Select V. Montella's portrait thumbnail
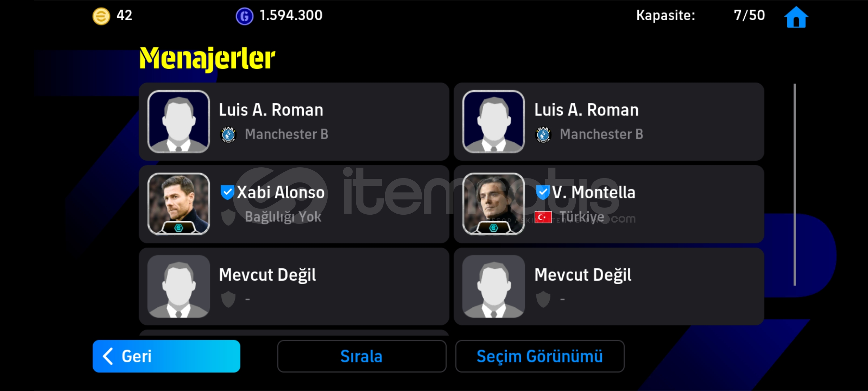The width and height of the screenshot is (868, 391). click(494, 204)
